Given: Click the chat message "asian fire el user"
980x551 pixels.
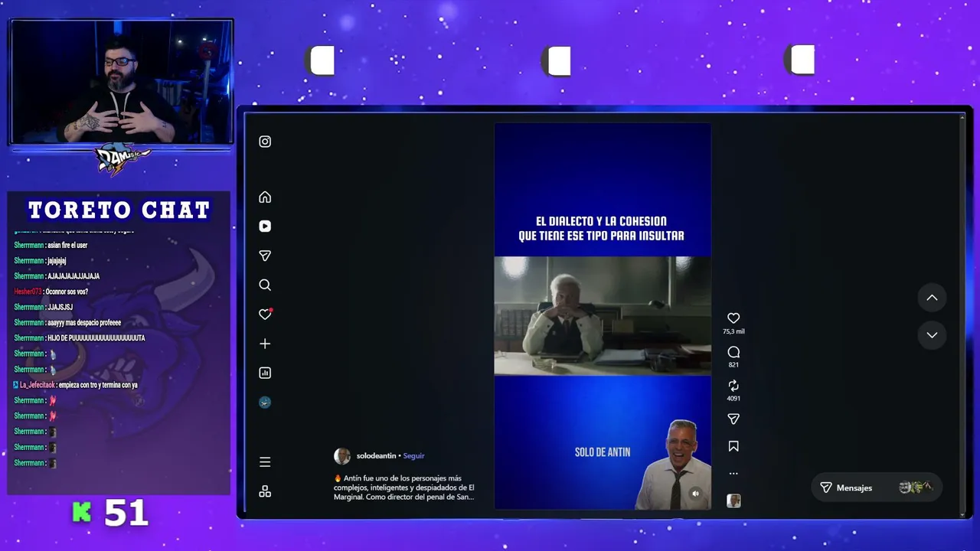Looking at the screenshot, I should point(67,246).
